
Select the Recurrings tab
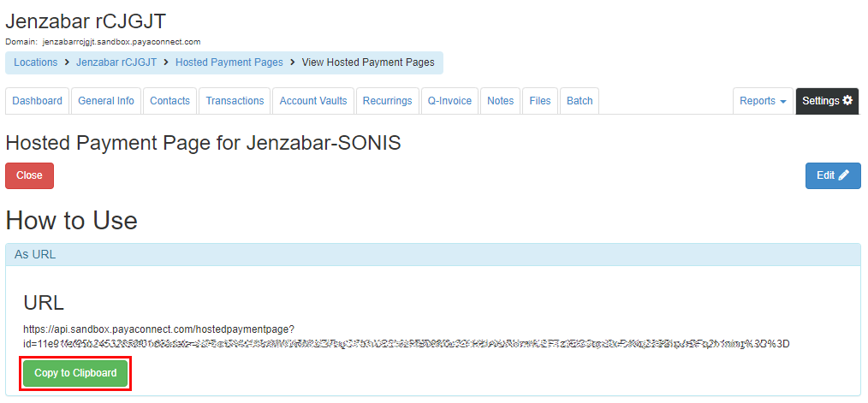coord(387,101)
